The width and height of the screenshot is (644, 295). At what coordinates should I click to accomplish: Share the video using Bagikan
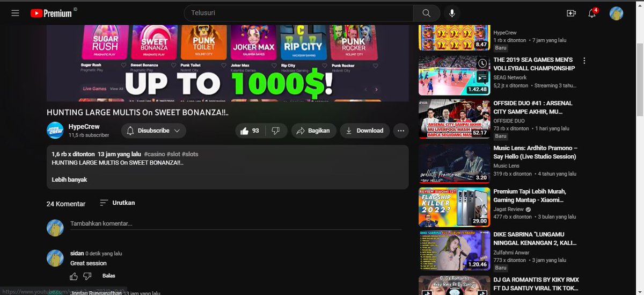click(314, 131)
